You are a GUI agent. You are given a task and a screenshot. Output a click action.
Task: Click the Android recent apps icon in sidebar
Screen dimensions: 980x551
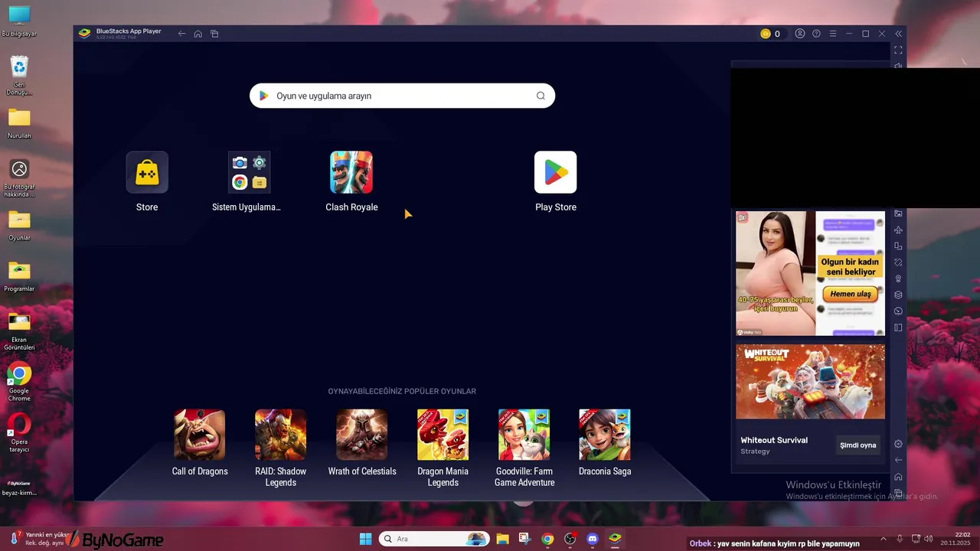899,493
